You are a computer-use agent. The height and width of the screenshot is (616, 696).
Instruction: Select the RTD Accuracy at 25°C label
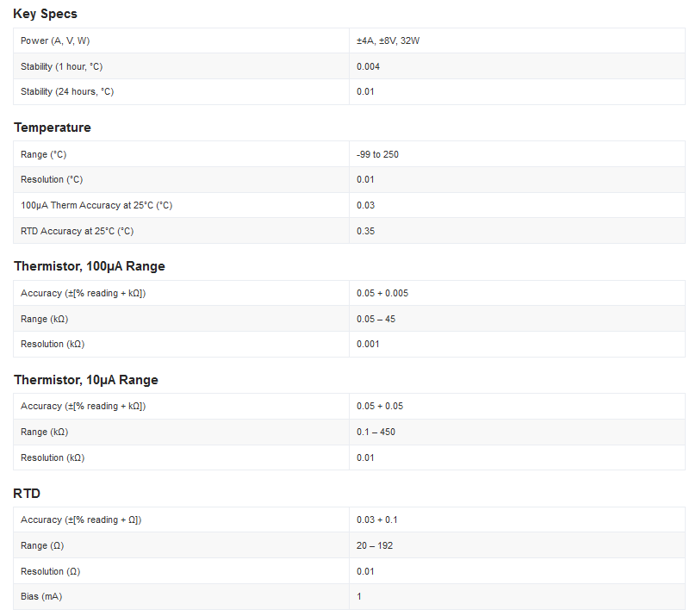[x=77, y=231]
